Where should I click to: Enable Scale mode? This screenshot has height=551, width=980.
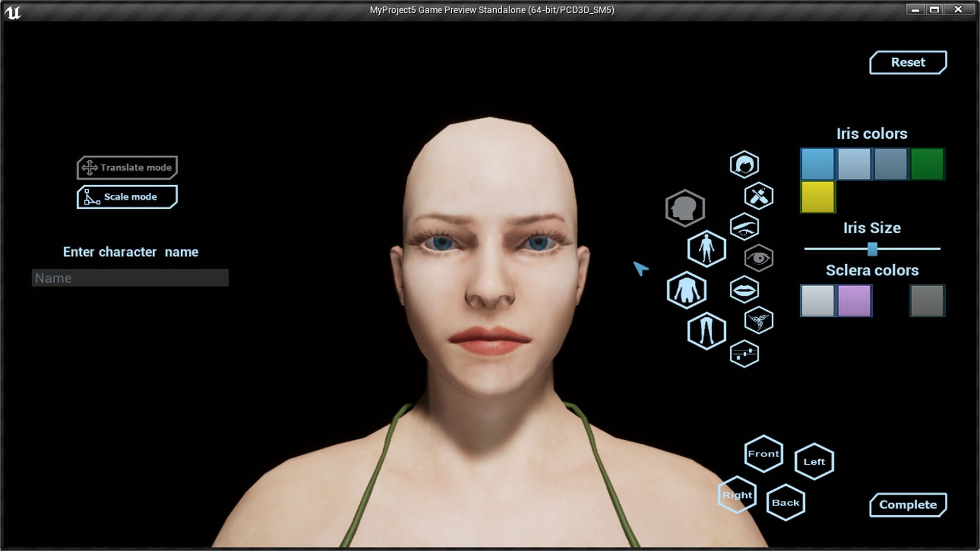tap(127, 196)
